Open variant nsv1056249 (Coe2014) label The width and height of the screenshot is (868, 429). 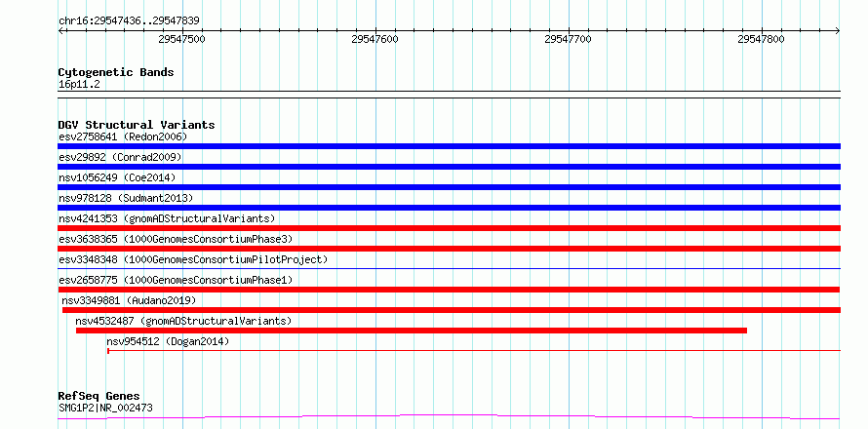pyautogui.click(x=117, y=177)
